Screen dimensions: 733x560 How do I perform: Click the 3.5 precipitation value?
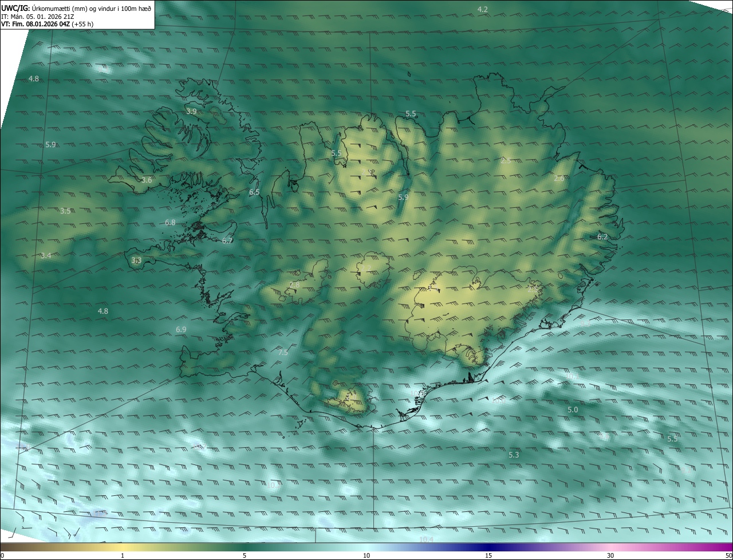coord(65,211)
